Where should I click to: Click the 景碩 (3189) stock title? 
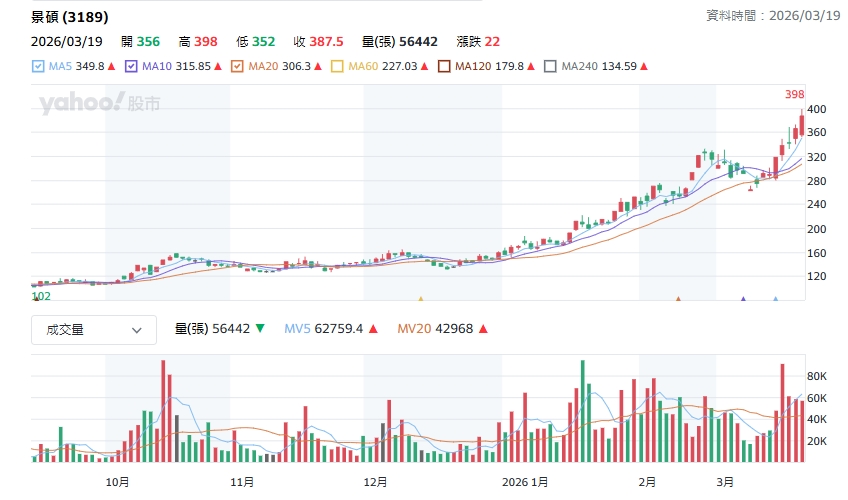(70, 17)
